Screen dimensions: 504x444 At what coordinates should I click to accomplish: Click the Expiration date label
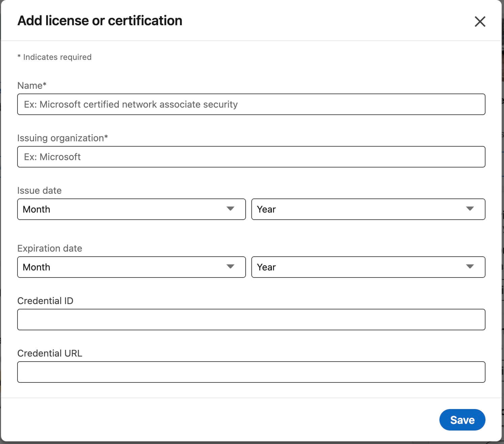[49, 248]
